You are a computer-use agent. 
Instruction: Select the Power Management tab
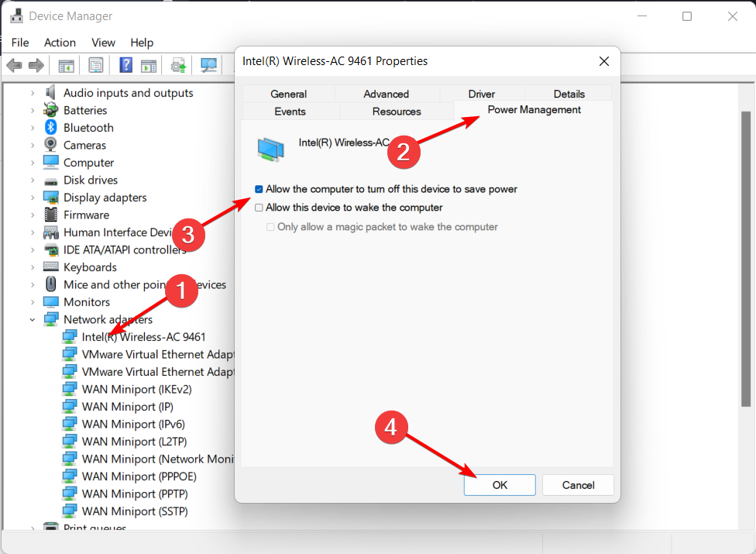click(x=534, y=110)
